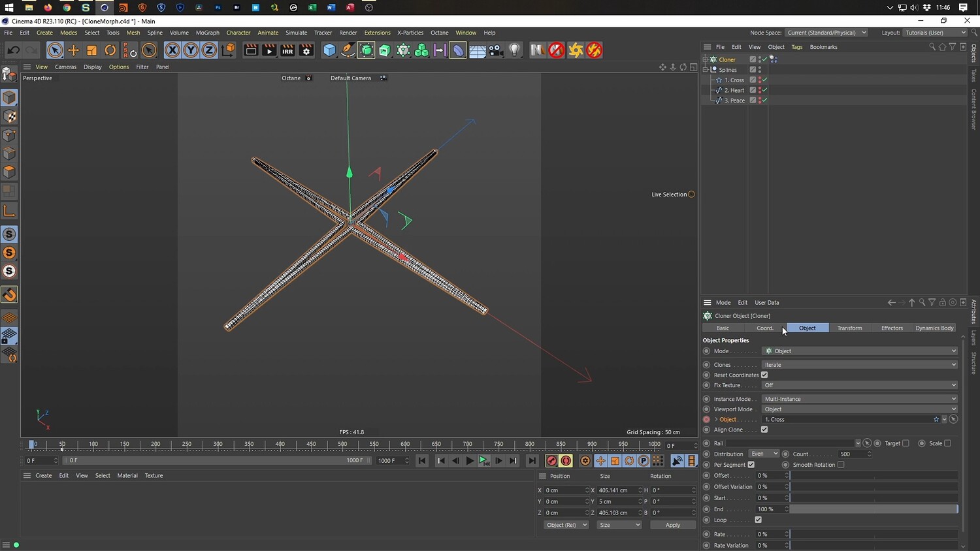
Task: Toggle the X axis lock icon
Action: (172, 50)
